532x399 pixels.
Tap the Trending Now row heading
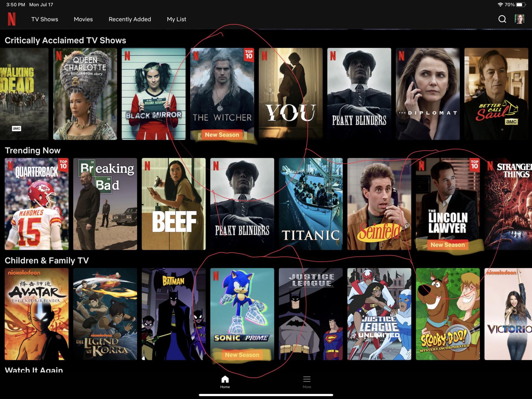33,151
